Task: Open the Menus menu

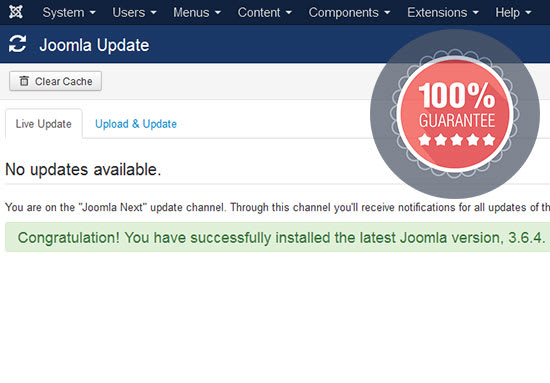Action: click(x=197, y=13)
